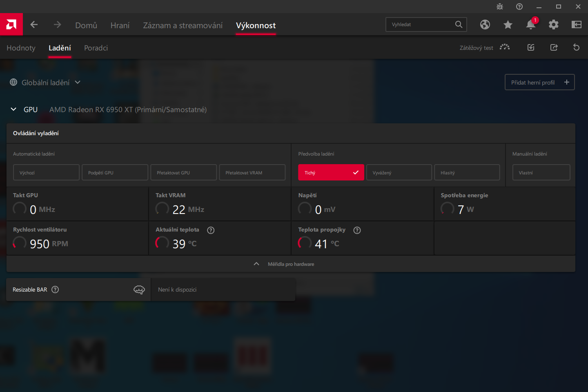Viewport: 588px width, 392px height.
Task: Select the Tichý tuning preset
Action: [x=331, y=172]
